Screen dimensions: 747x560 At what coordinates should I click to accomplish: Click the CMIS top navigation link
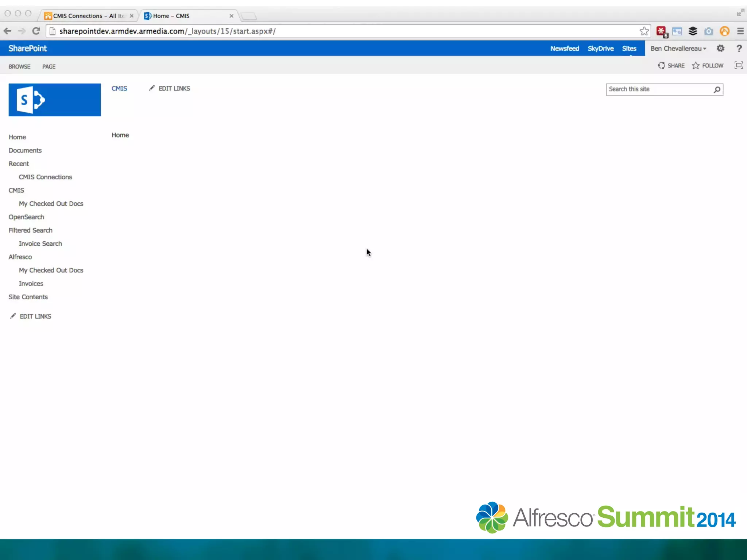[x=119, y=89]
